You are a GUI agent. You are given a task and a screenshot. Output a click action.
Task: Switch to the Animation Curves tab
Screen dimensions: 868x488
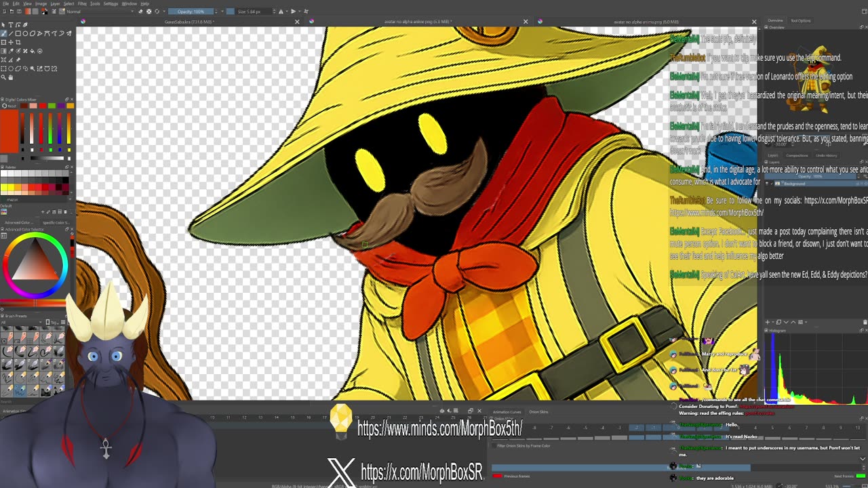[507, 411]
